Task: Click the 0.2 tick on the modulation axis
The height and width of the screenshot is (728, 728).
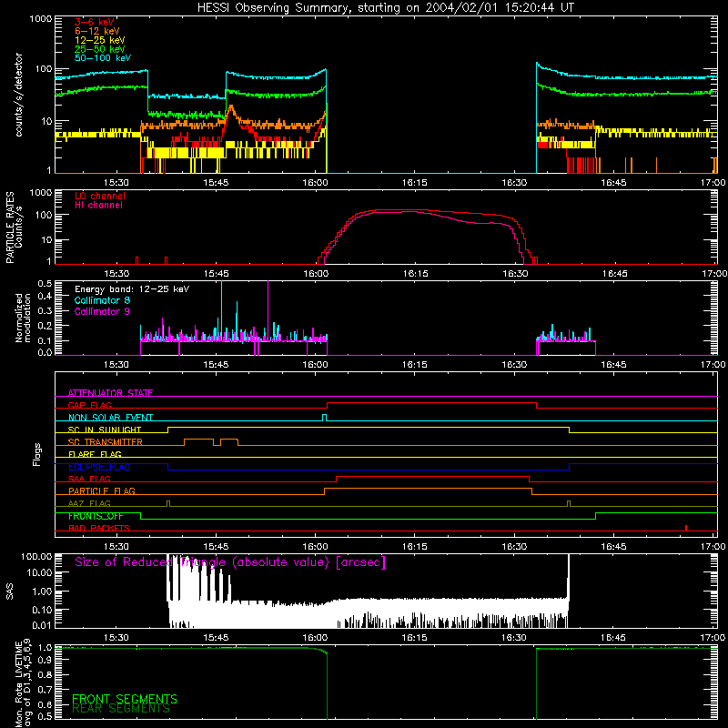Action: click(x=45, y=326)
